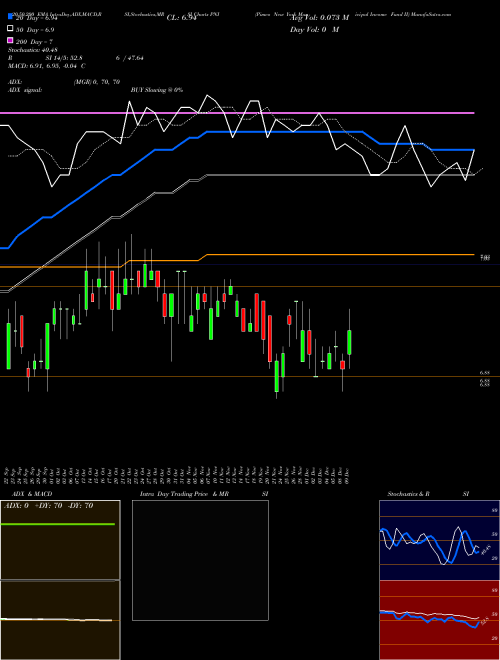Screen dimensions: 500x660
Task: Select the '50 Day = 6.9' legend text
Action: pos(35,30)
